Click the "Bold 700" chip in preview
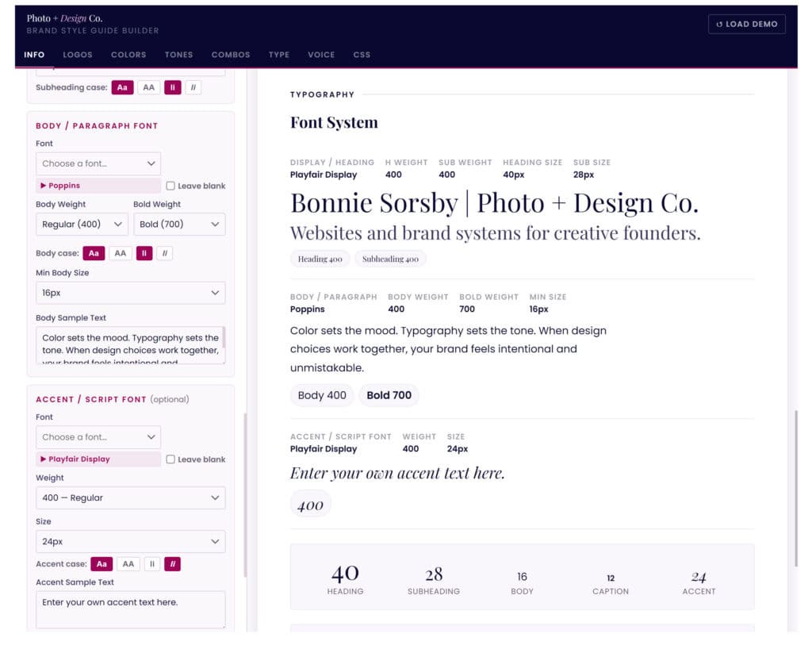 coord(389,394)
